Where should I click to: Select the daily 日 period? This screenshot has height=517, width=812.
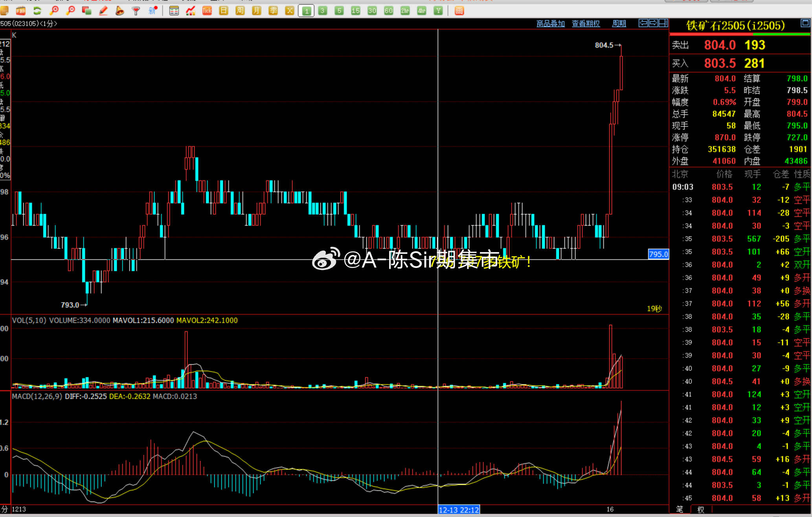224,11
